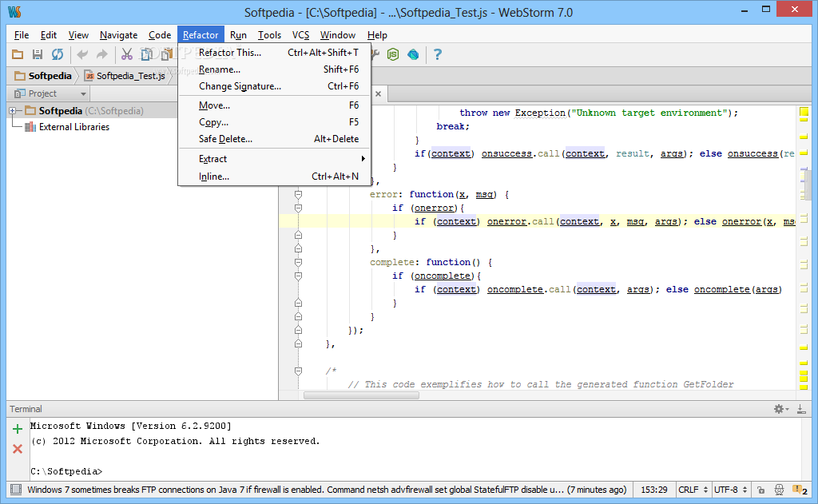This screenshot has width=818, height=504.
Task: Open the Tools menu
Action: tap(269, 35)
